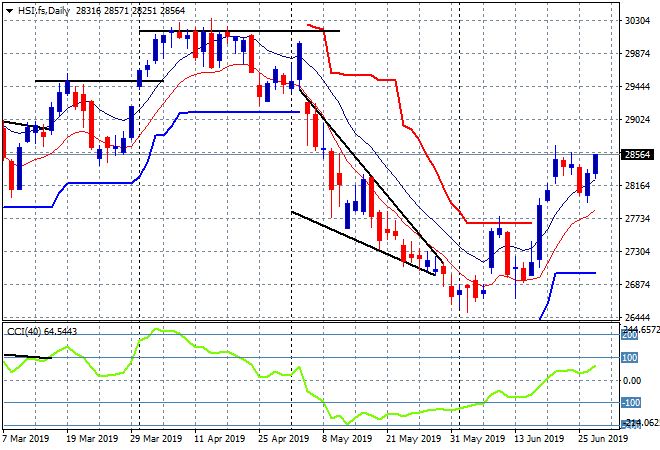Screen dimensions: 660x450
Task: Open the chart menu triangle beside HSI,fs,Daily
Action: pyautogui.click(x=9, y=11)
